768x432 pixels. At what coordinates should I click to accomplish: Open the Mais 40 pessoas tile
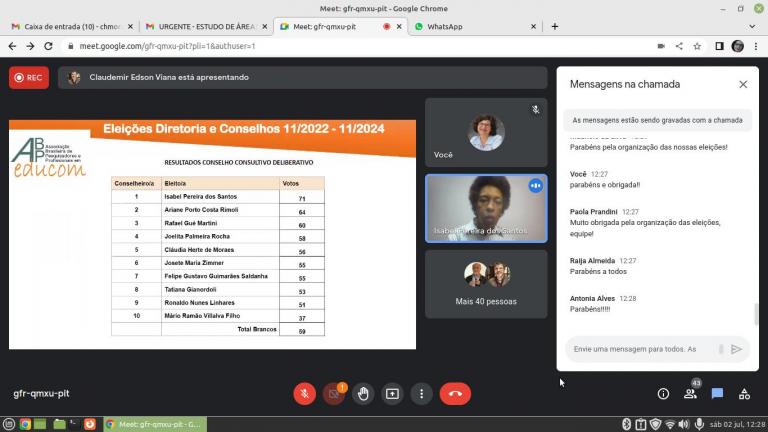(486, 284)
